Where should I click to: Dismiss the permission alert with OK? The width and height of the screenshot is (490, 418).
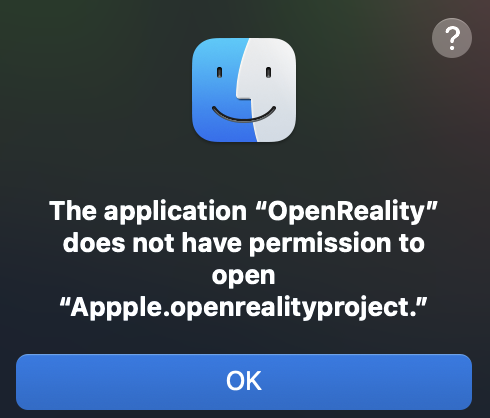[x=244, y=382]
